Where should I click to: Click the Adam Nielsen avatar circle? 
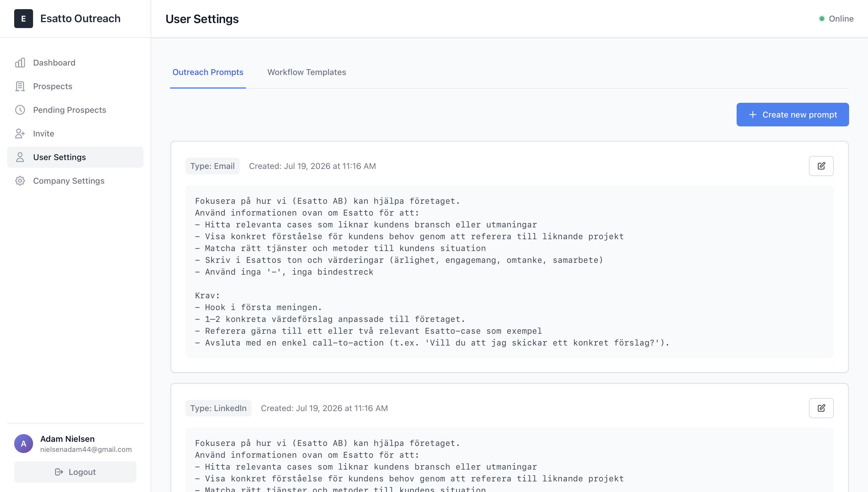point(24,443)
